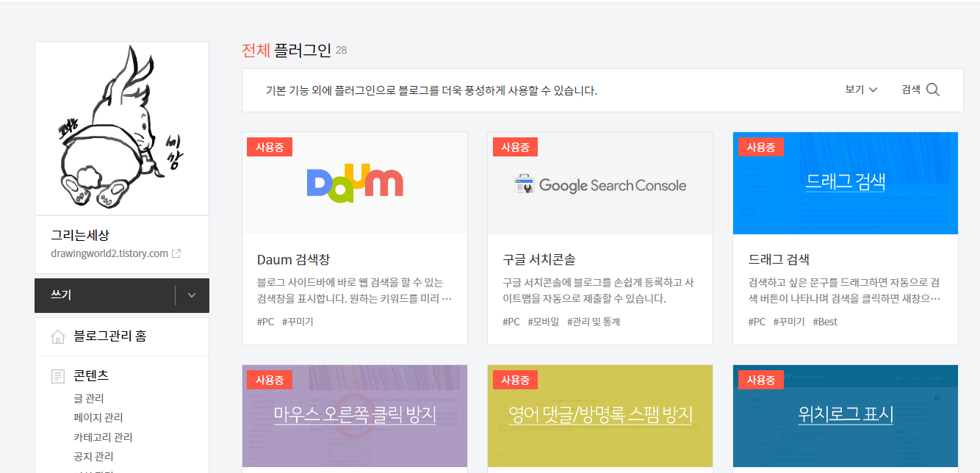Click the teal 위치로그 표시 banner
980x473 pixels.
[x=846, y=416]
